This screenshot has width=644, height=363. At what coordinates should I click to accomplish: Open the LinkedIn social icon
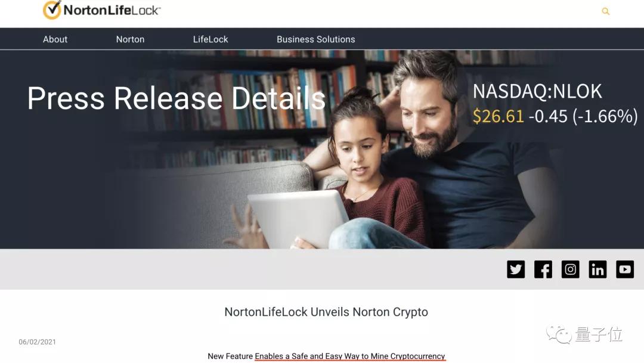tap(597, 269)
